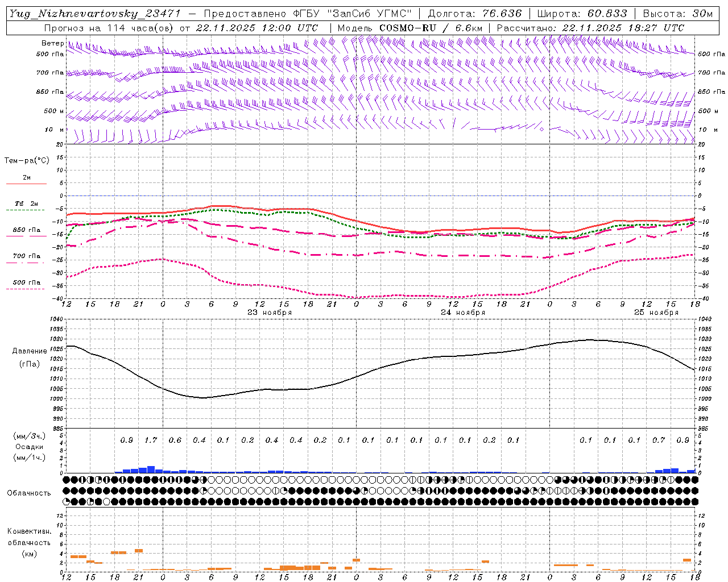Click the 23 ноября date label
728x582 pixels.
[x=270, y=313]
